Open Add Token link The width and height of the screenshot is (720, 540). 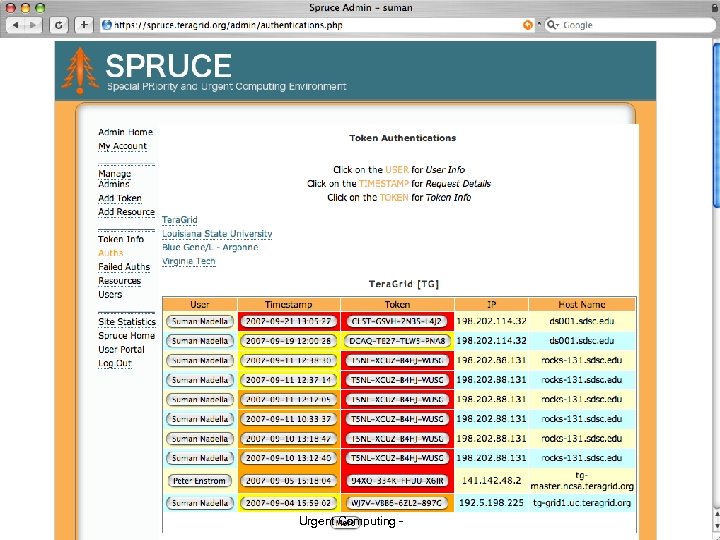coord(119,198)
